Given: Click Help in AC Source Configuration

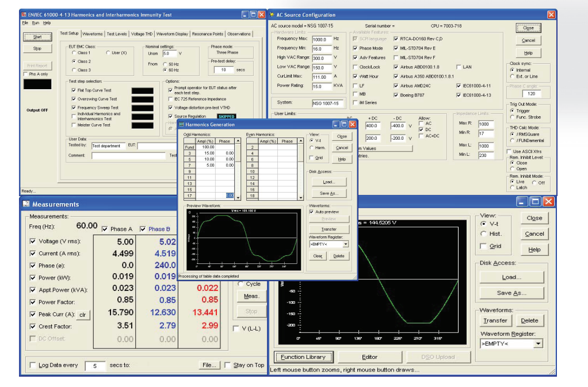Looking at the screenshot, I should [528, 53].
